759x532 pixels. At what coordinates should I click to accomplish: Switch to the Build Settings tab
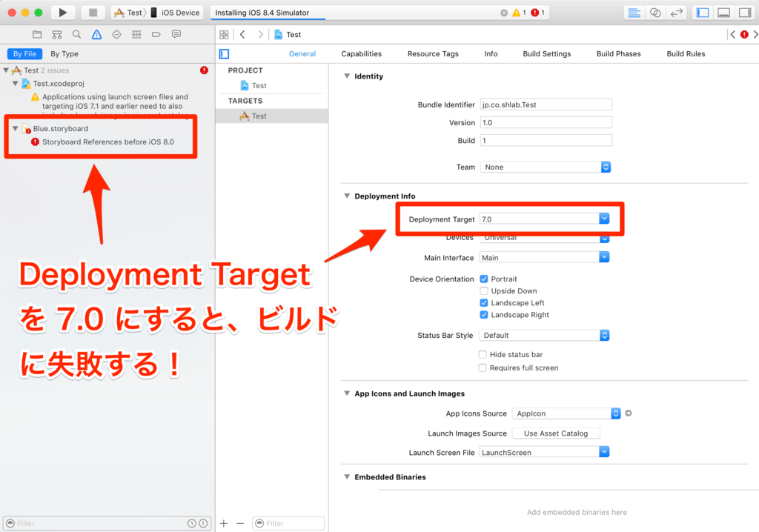click(x=546, y=54)
